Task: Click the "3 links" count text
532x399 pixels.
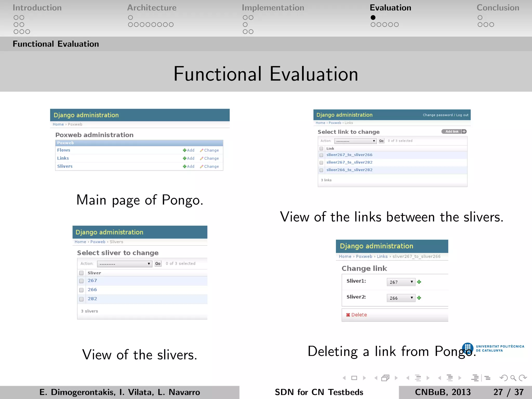Action: pos(326,180)
